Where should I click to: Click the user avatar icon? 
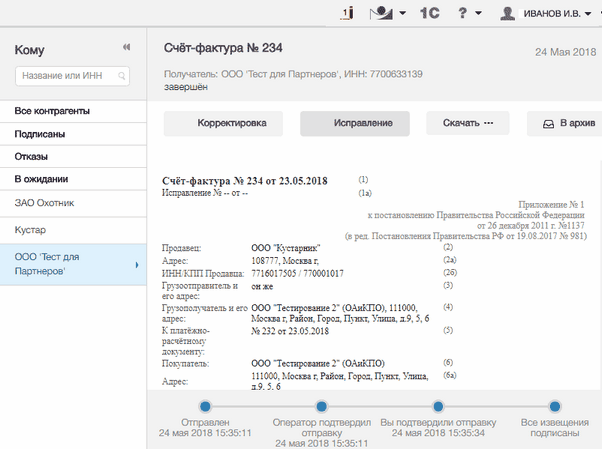tap(508, 13)
